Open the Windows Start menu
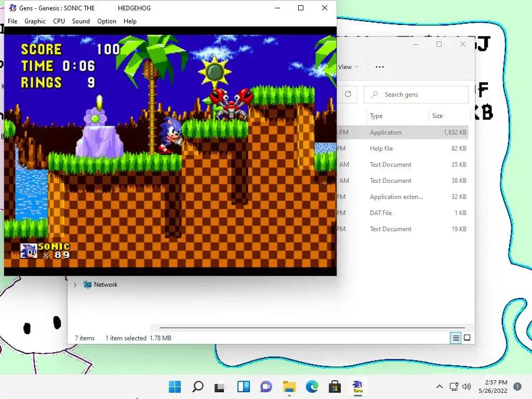The image size is (532, 399). tap(175, 387)
